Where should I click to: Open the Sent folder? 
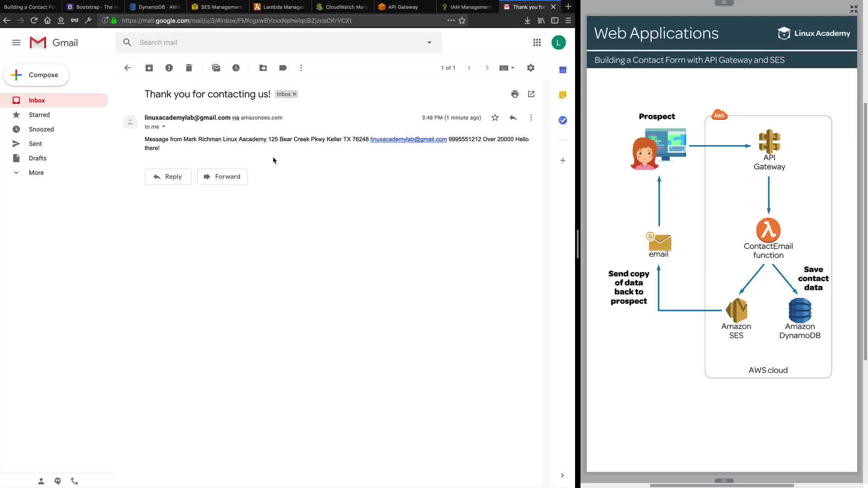(x=35, y=144)
